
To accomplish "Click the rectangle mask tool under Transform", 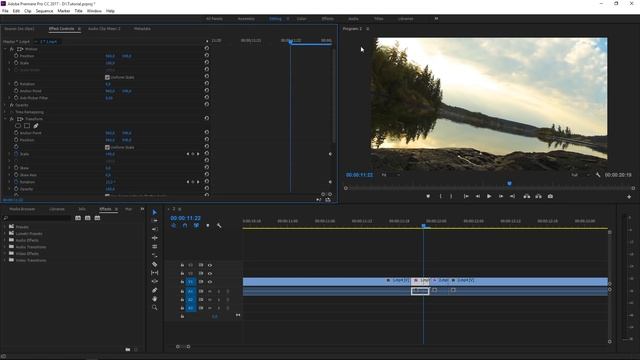I will click(27, 126).
